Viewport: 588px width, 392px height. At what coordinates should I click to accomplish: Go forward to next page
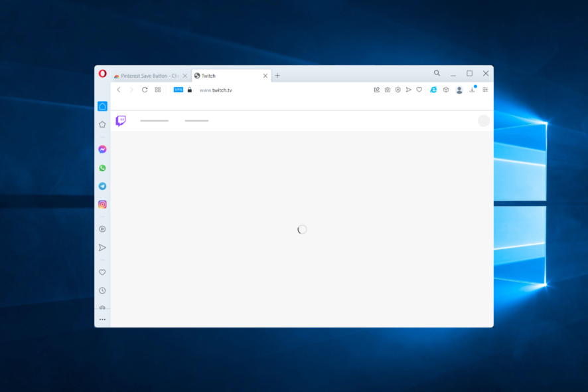[x=131, y=90]
